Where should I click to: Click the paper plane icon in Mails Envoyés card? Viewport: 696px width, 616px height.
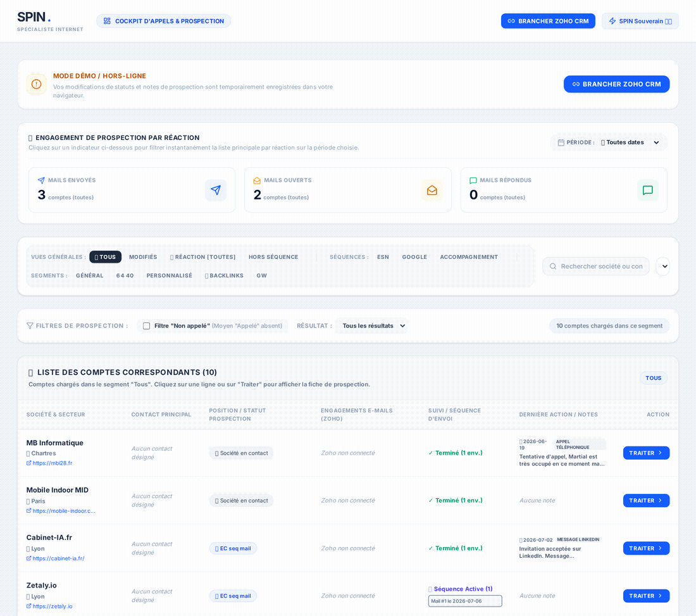(x=216, y=190)
